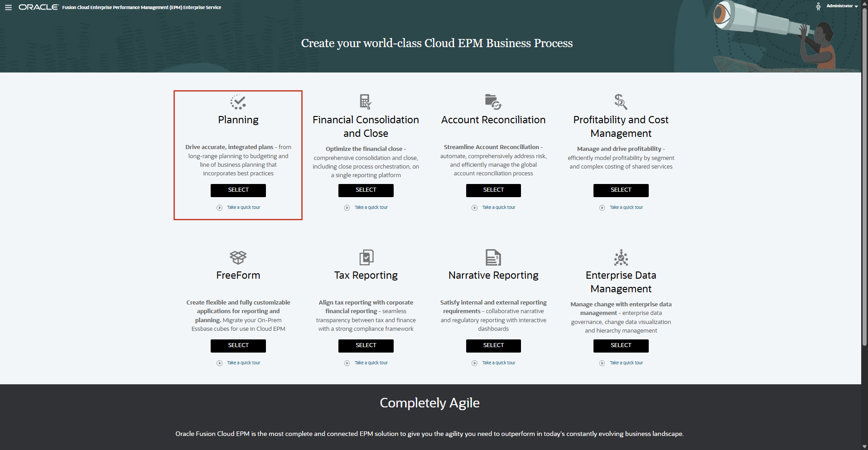Select the Narrative Reporting process
Viewport: 868px width, 450px height.
point(493,346)
